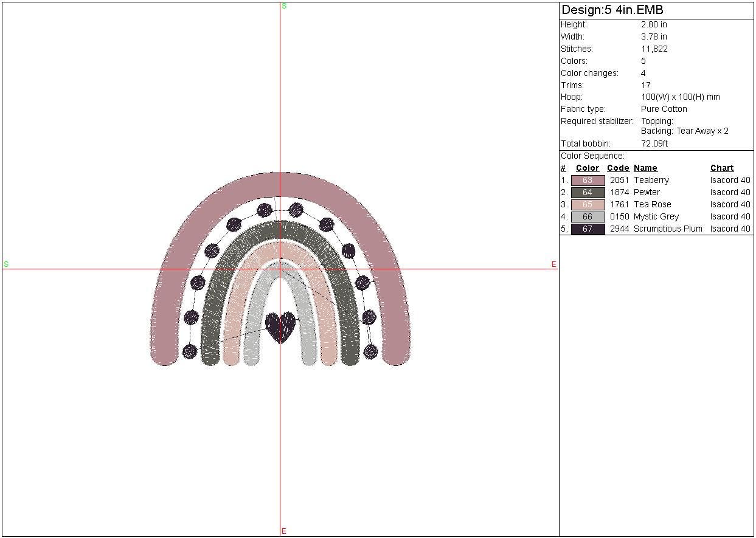Click the green S marker on left edge
Image resolution: width=756 pixels, height=538 pixels.
point(6,264)
